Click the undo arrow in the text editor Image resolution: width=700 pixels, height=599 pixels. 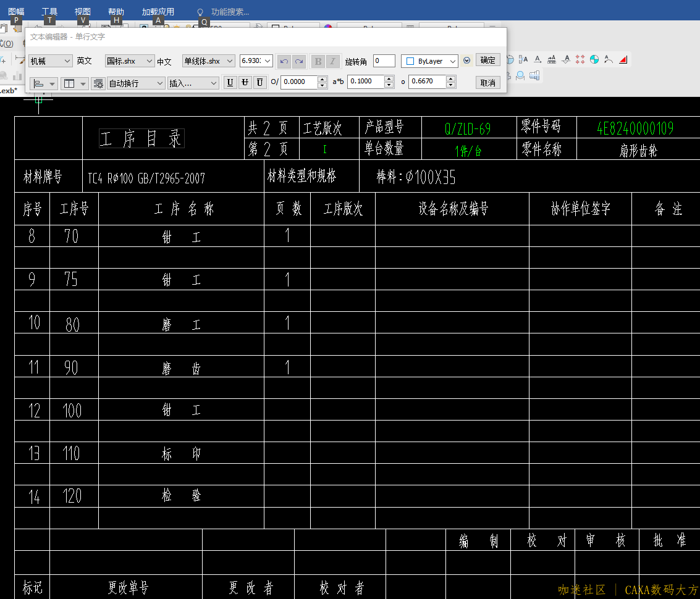click(x=284, y=61)
